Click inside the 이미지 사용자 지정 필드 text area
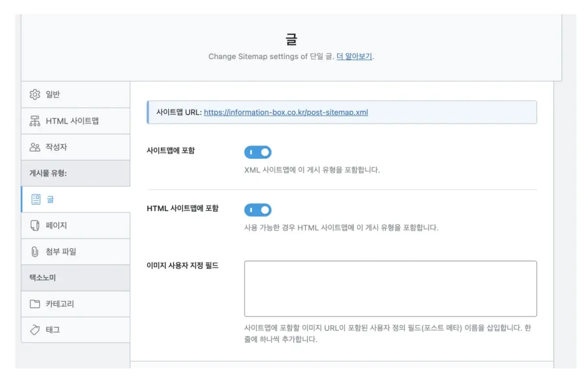The image size is (588, 392). point(390,288)
